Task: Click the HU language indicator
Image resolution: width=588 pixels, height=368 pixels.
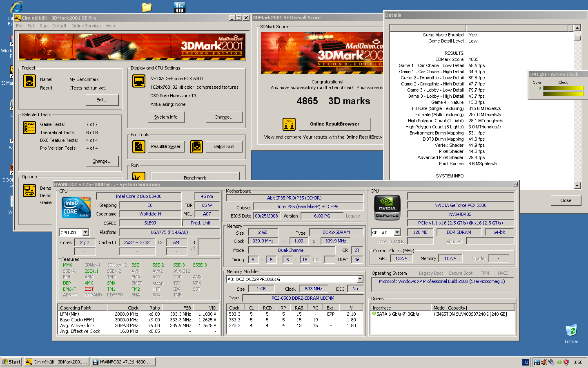Action: point(525,362)
